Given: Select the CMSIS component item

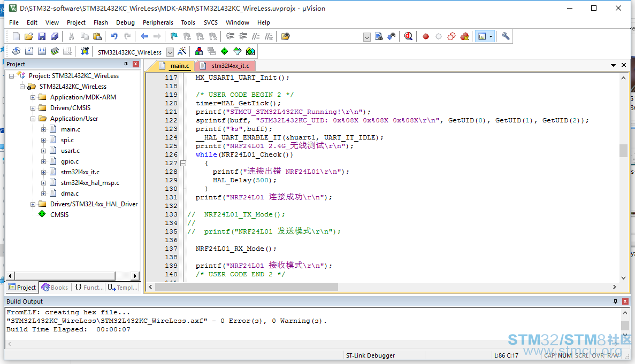Looking at the screenshot, I should pyautogui.click(x=59, y=215).
